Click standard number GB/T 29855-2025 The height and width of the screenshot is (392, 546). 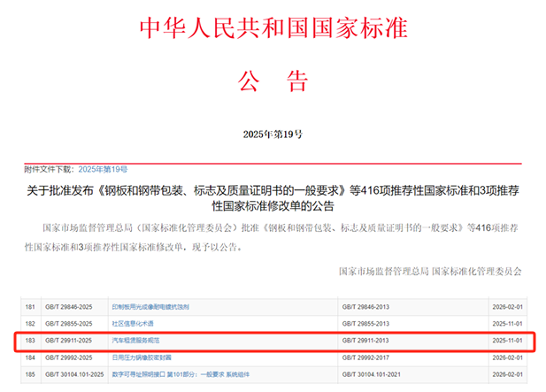point(69,323)
